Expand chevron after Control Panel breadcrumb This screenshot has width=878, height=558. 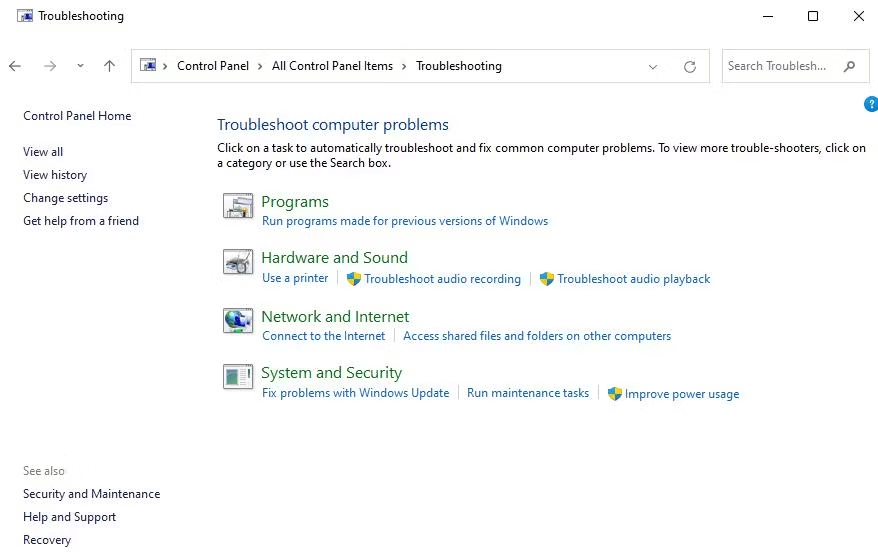click(261, 66)
